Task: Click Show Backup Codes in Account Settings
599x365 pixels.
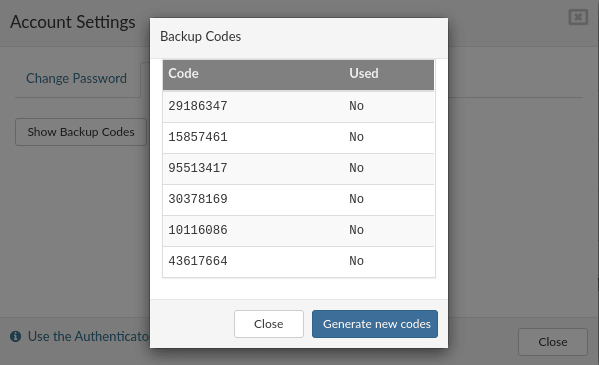Action: click(81, 132)
